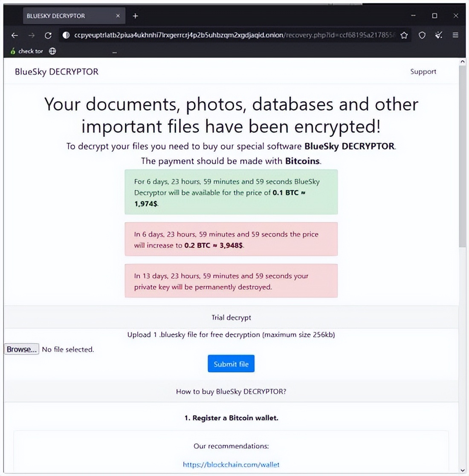This screenshot has width=469, height=476.
Task: Open a new browser tab
Action: [x=135, y=15]
